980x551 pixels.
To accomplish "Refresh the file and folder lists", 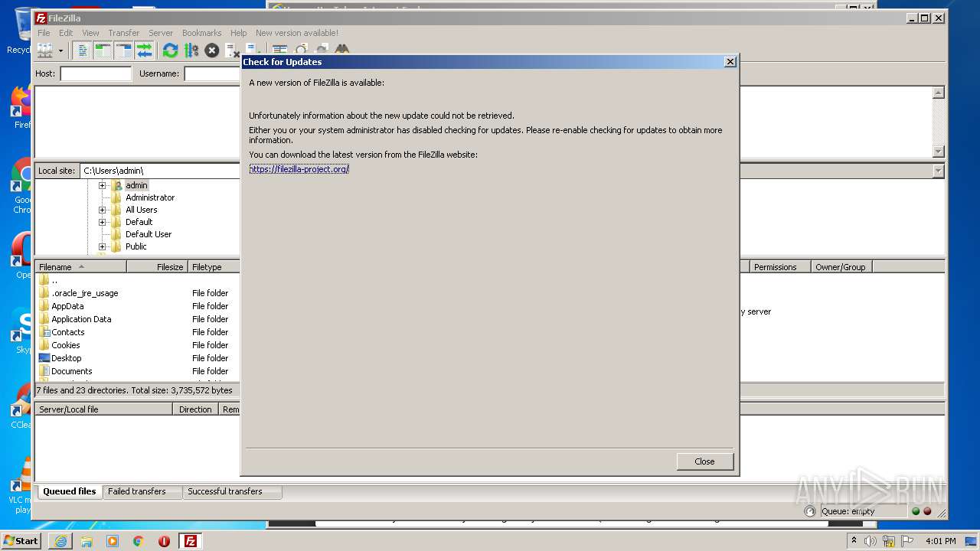I will pyautogui.click(x=170, y=51).
